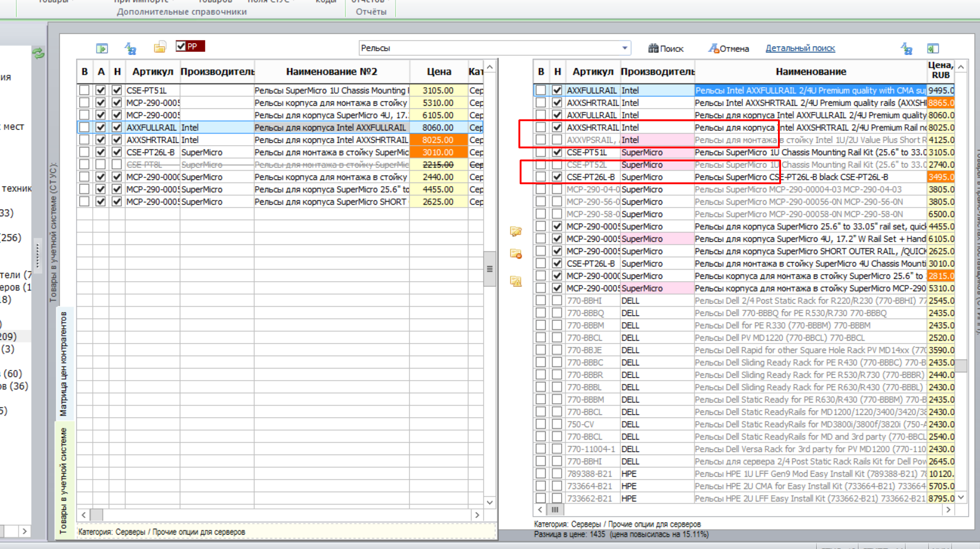Click the folder with document icon in the left toolbar
The width and height of the screenshot is (980, 549).
(x=160, y=48)
